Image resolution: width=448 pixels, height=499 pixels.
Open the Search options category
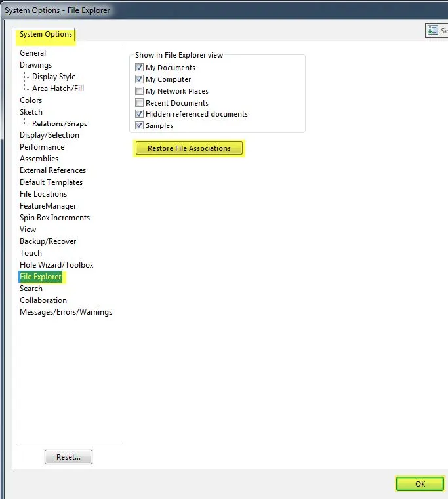31,289
